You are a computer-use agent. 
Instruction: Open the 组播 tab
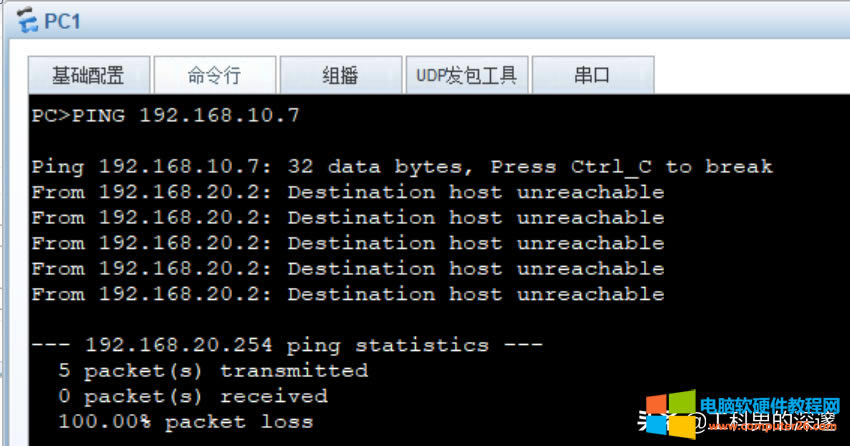point(340,76)
